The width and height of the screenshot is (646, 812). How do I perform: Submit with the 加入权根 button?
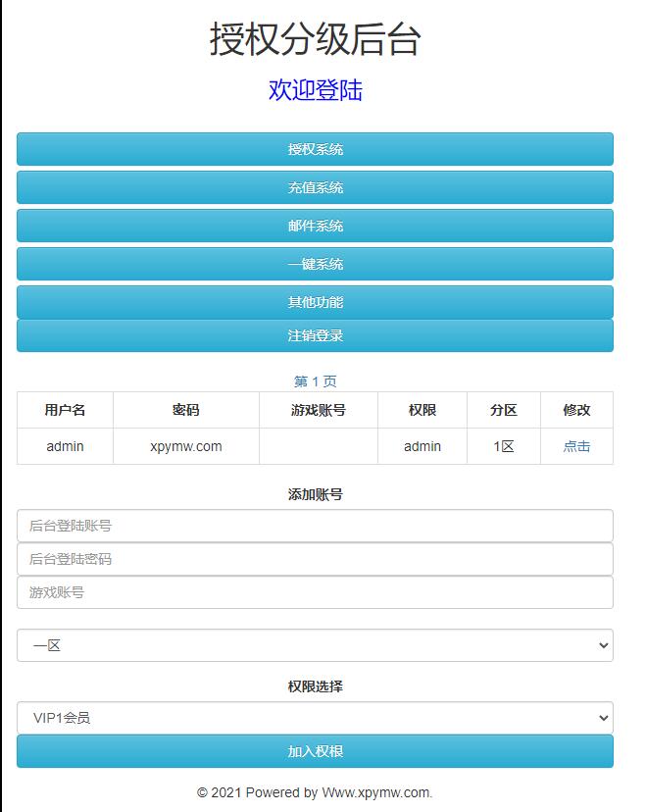point(315,751)
